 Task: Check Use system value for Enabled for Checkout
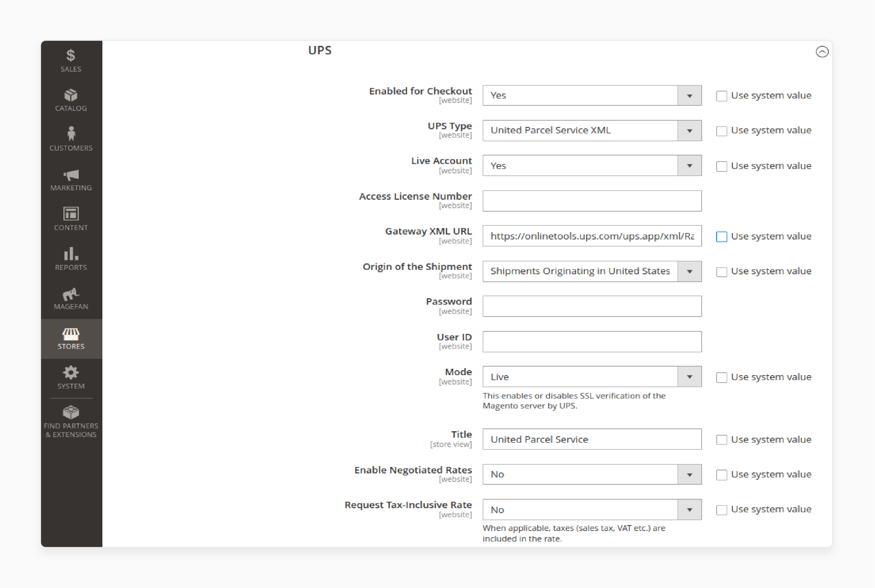[x=721, y=96]
